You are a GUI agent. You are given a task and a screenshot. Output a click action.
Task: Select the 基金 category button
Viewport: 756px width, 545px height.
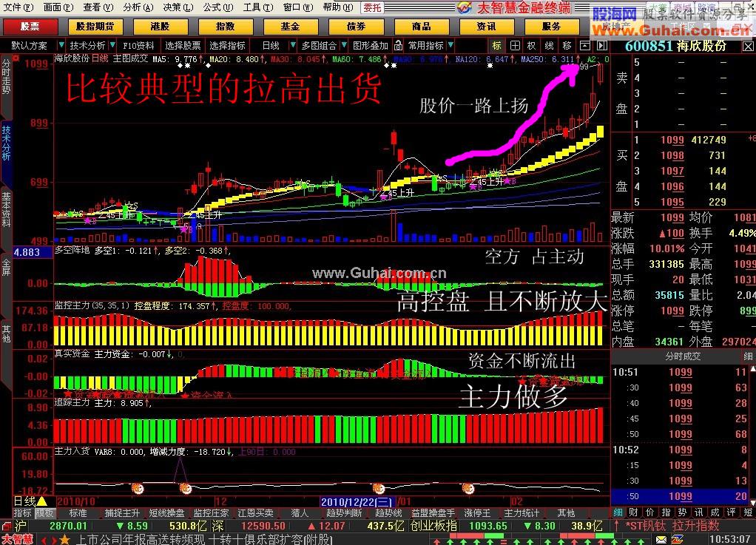point(291,27)
